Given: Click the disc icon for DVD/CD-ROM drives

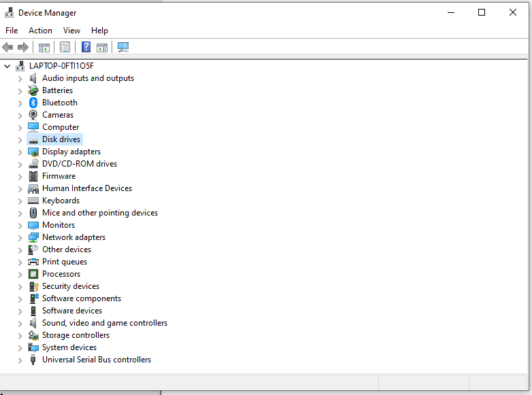Looking at the screenshot, I should (33, 164).
